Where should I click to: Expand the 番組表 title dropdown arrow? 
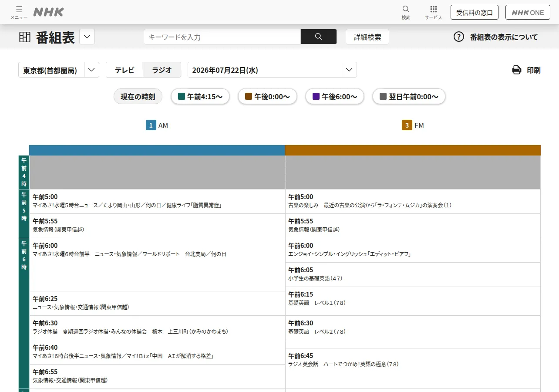(87, 37)
